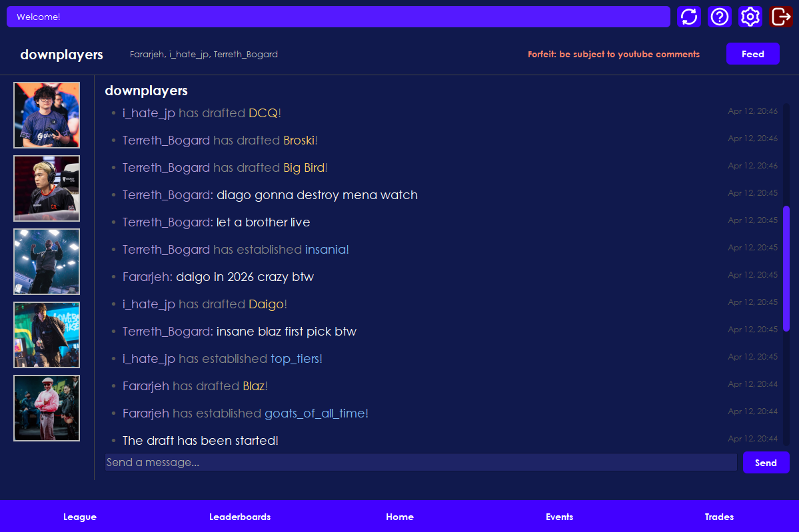Click the downplayers league title in header
Image resolution: width=799 pixels, height=532 pixels.
[x=62, y=55]
